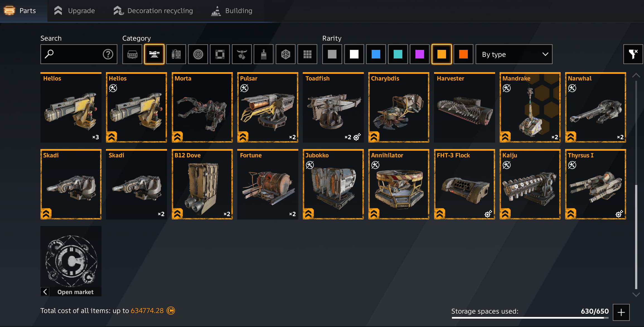This screenshot has width=644, height=327.
Task: Select the weapons category filter icon
Action: pyautogui.click(x=154, y=54)
